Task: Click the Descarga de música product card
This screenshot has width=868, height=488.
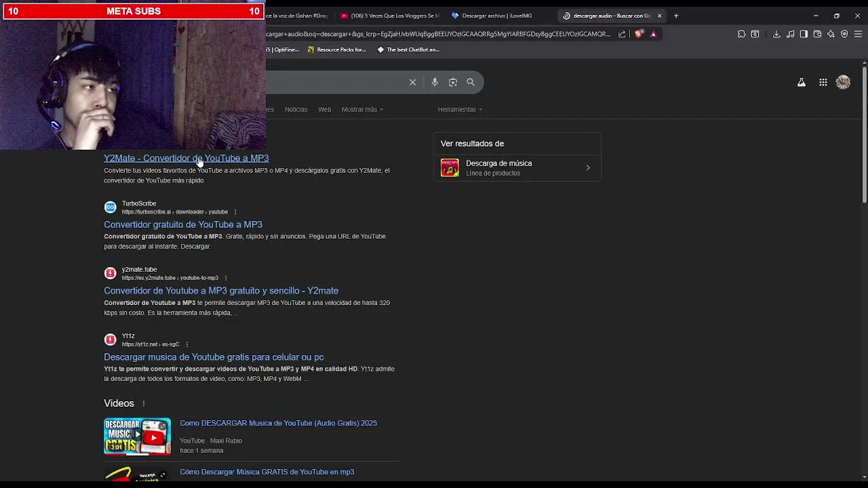Action: 517,167
